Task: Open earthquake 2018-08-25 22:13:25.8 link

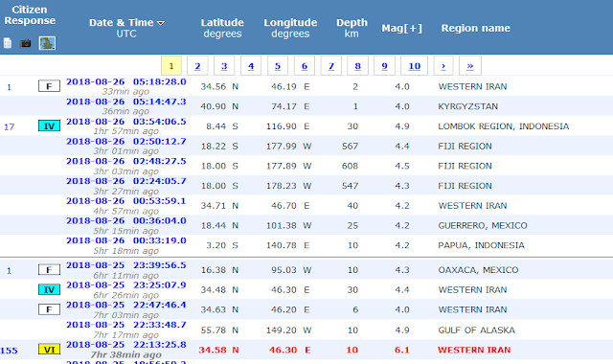Action: point(125,345)
